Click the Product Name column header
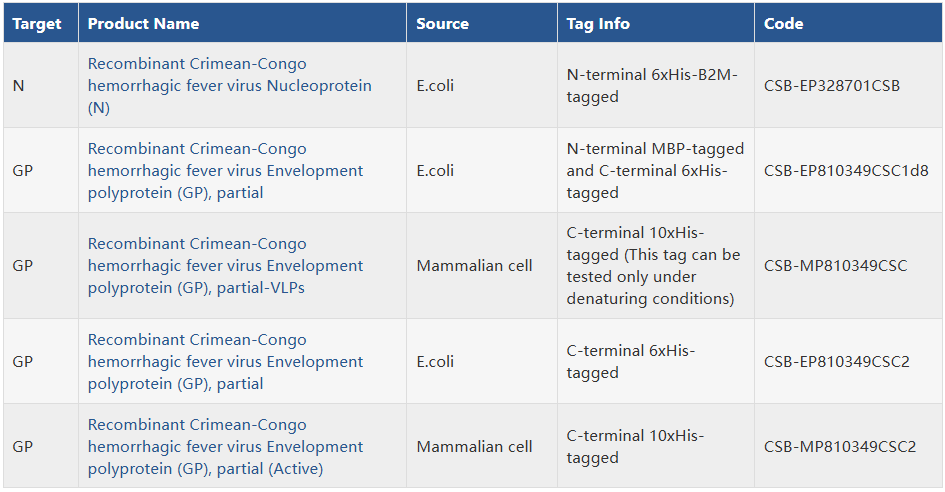This screenshot has width=945, height=492. [143, 24]
